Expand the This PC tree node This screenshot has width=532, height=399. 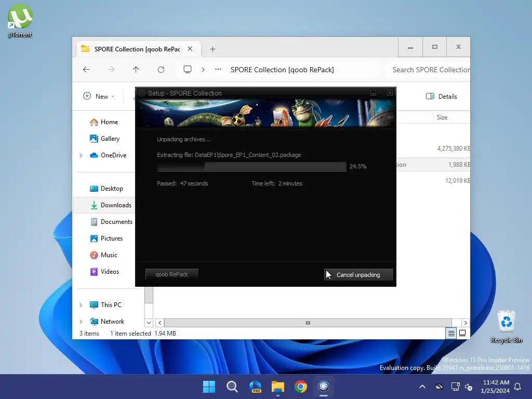81,305
